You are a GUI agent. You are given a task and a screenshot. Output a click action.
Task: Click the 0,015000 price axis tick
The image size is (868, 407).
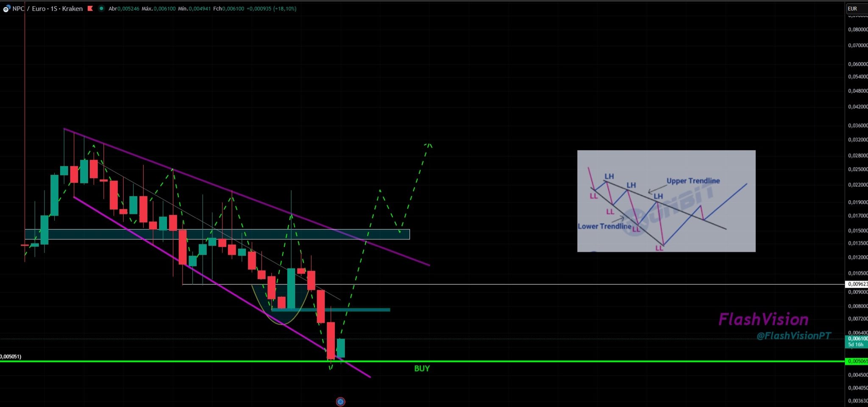857,231
